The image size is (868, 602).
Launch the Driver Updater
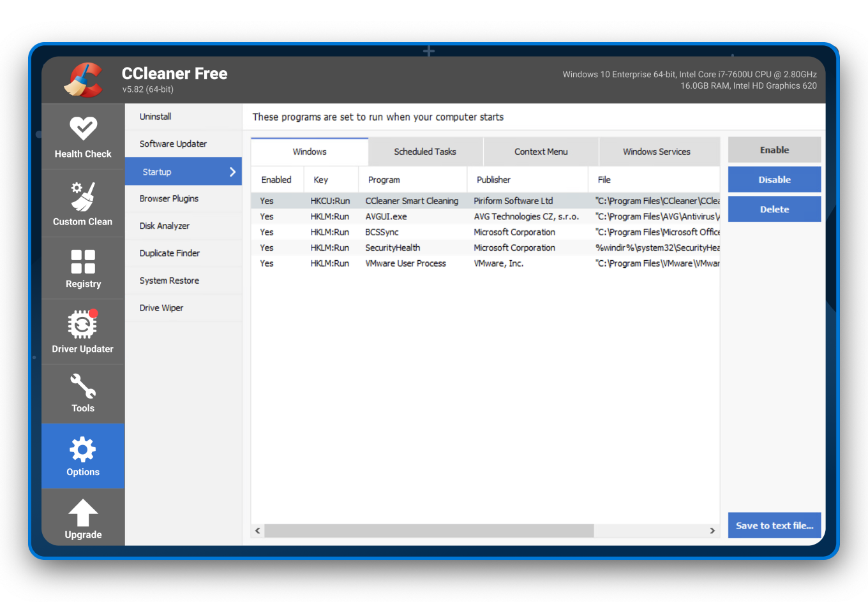pos(83,330)
